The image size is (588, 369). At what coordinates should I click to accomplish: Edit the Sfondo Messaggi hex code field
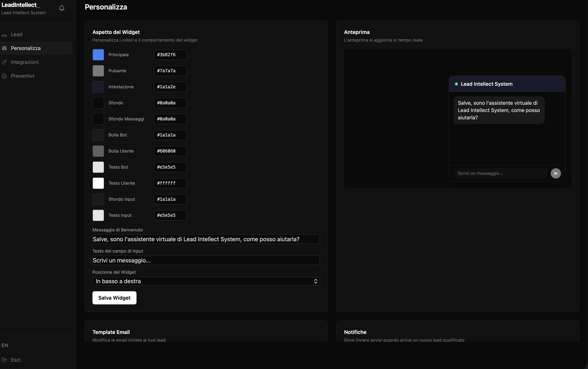(170, 119)
